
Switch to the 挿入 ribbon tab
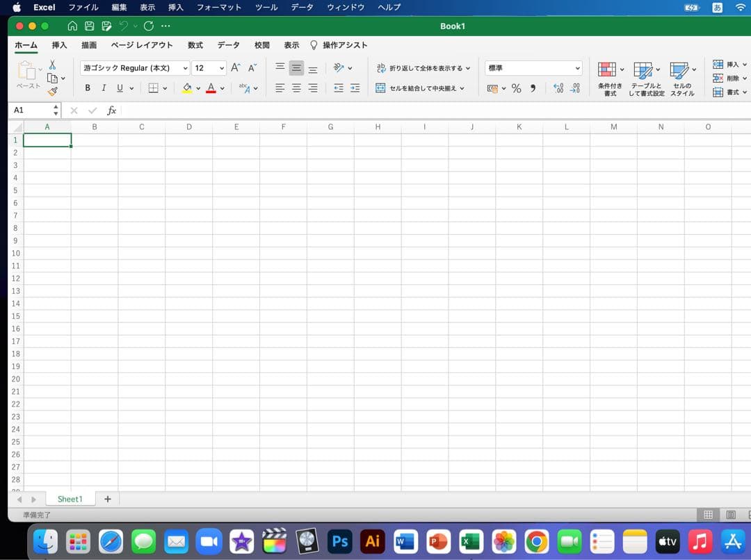[x=59, y=44]
